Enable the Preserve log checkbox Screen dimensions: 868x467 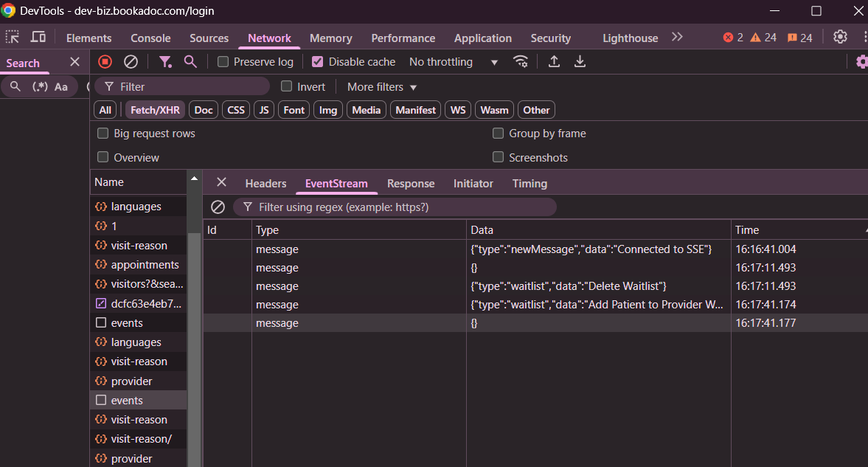coord(223,62)
